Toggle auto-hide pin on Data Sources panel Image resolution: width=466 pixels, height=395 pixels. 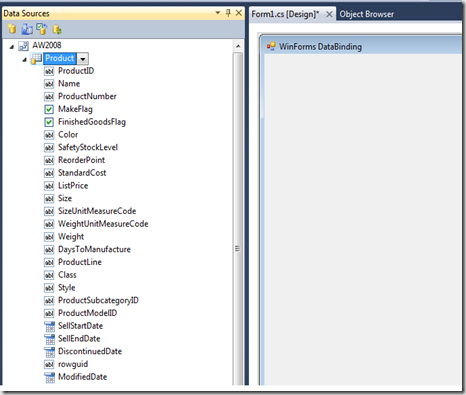(x=228, y=13)
